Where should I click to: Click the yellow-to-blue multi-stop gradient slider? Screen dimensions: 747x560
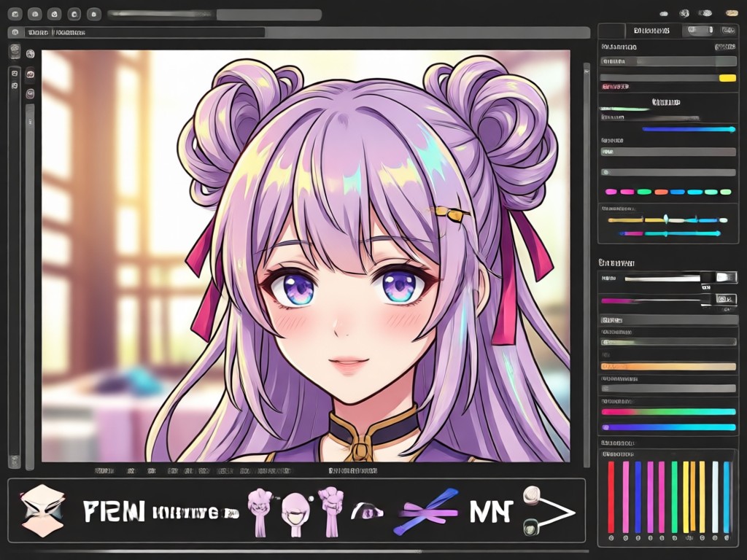(668, 220)
